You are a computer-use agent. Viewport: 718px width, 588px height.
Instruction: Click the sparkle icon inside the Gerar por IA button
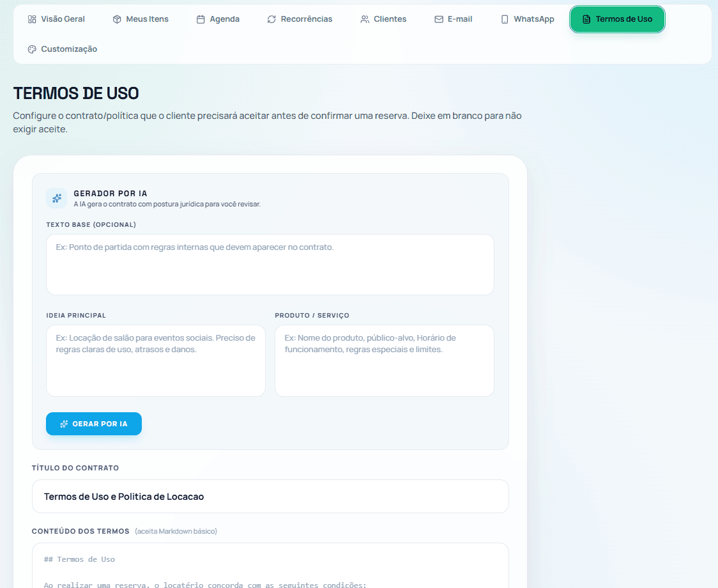coord(64,423)
